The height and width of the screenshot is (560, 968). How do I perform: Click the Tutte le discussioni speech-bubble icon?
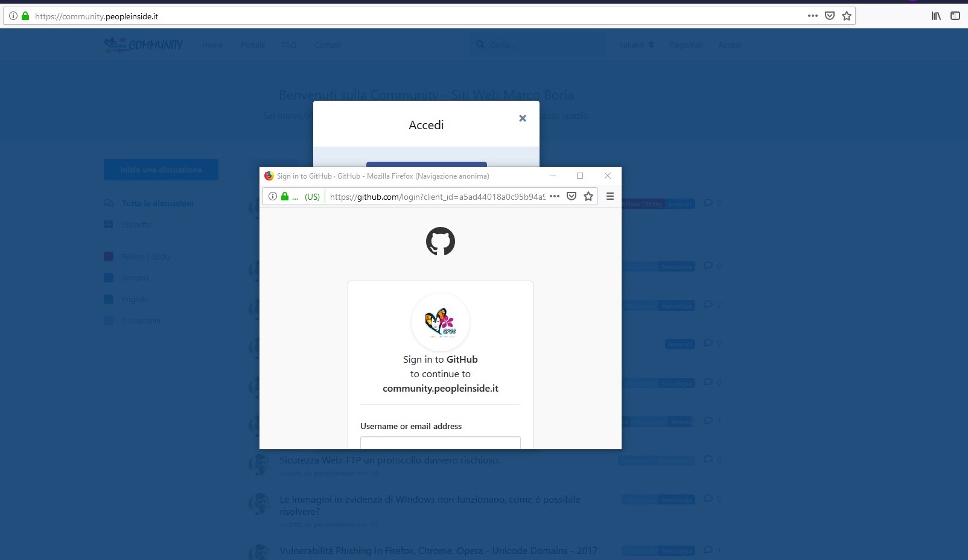(109, 203)
